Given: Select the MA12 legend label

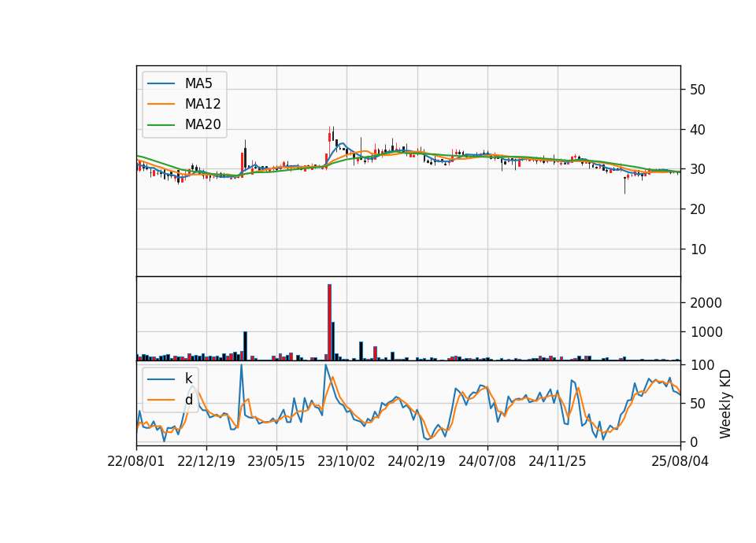Looking at the screenshot, I should [x=202, y=104].
